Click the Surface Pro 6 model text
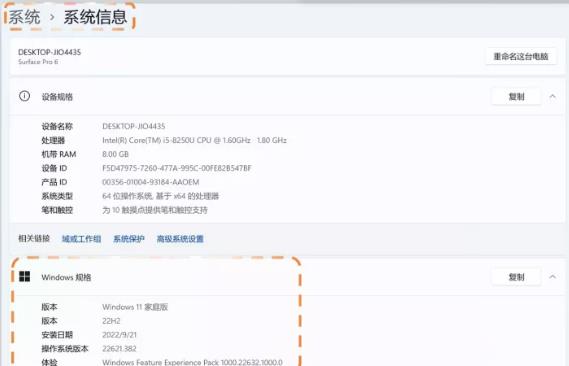The width and height of the screenshot is (569, 366). click(x=38, y=62)
